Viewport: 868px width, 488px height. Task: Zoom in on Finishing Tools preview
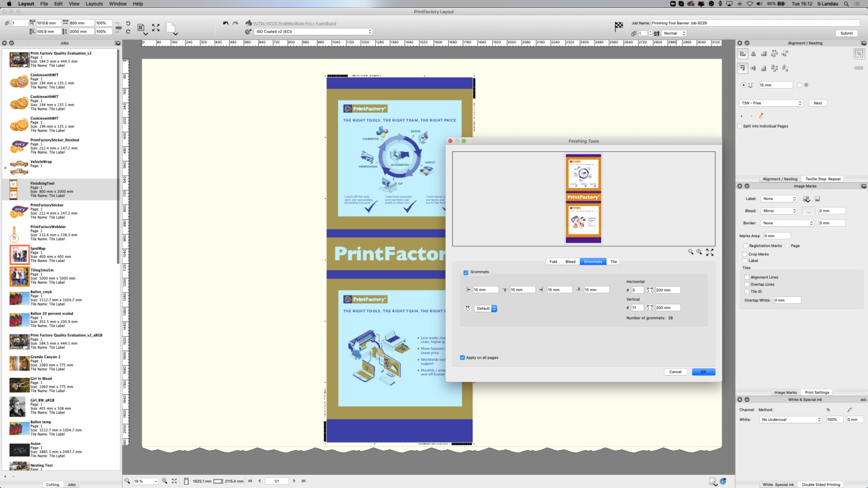700,252
